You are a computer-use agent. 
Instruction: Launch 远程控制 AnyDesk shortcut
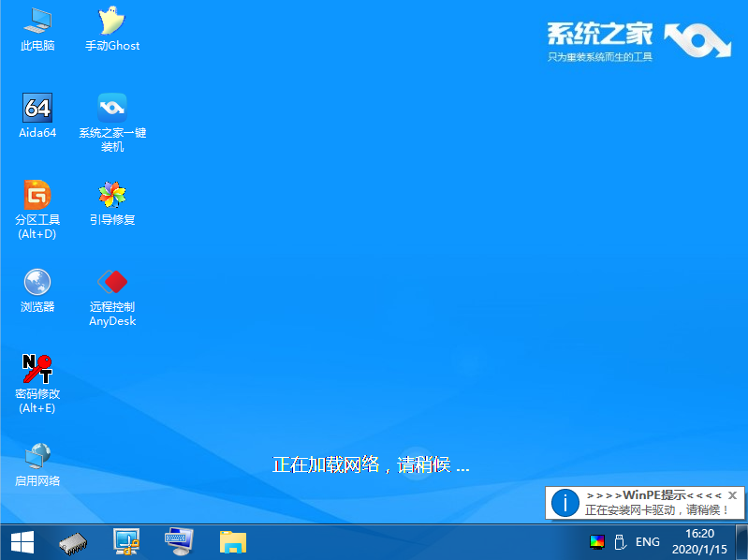[112, 297]
